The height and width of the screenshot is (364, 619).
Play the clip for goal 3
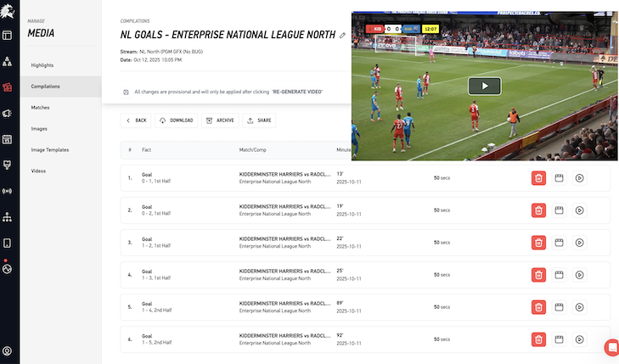[579, 243]
